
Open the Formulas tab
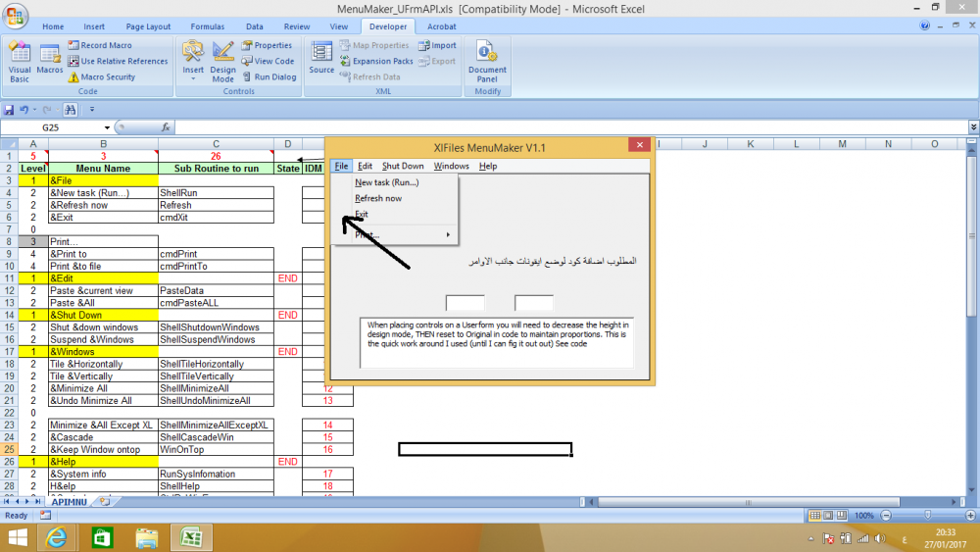point(208,26)
